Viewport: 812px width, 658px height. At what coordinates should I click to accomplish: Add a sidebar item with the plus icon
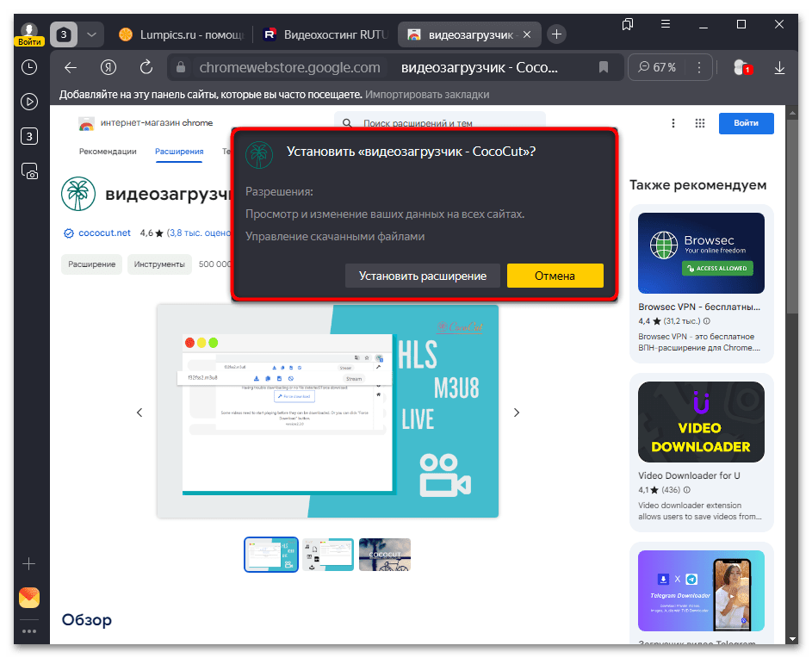tap(29, 564)
